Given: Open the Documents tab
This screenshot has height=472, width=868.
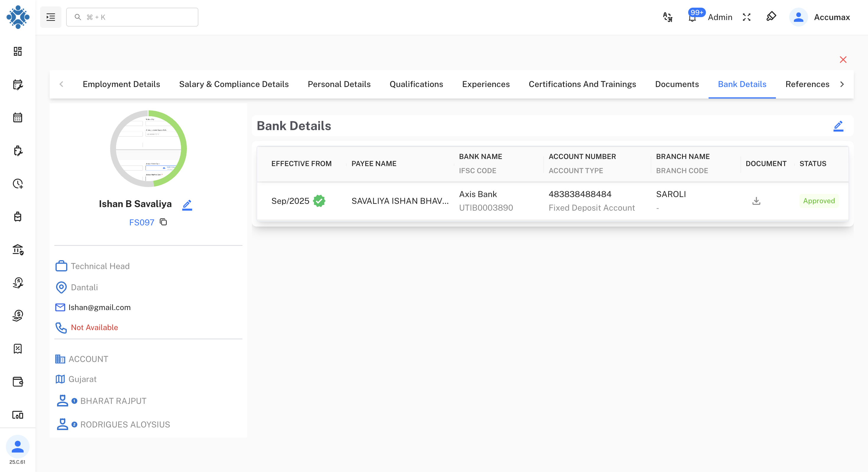Looking at the screenshot, I should click(677, 84).
